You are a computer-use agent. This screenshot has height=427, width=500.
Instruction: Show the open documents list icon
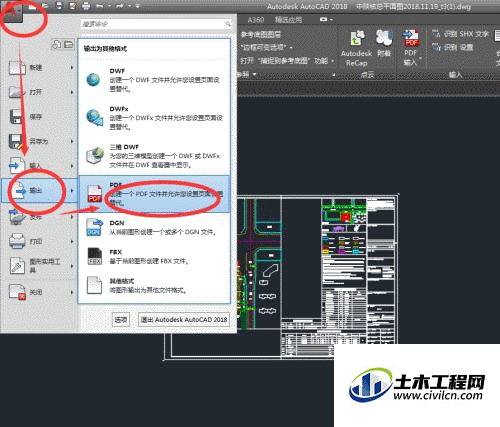tap(68, 44)
